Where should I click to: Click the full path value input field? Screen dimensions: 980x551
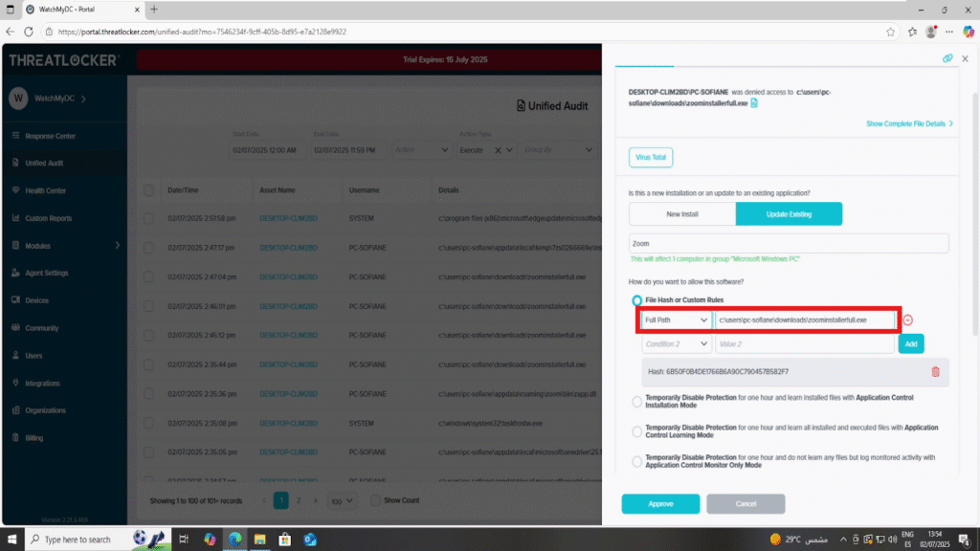[x=805, y=320]
